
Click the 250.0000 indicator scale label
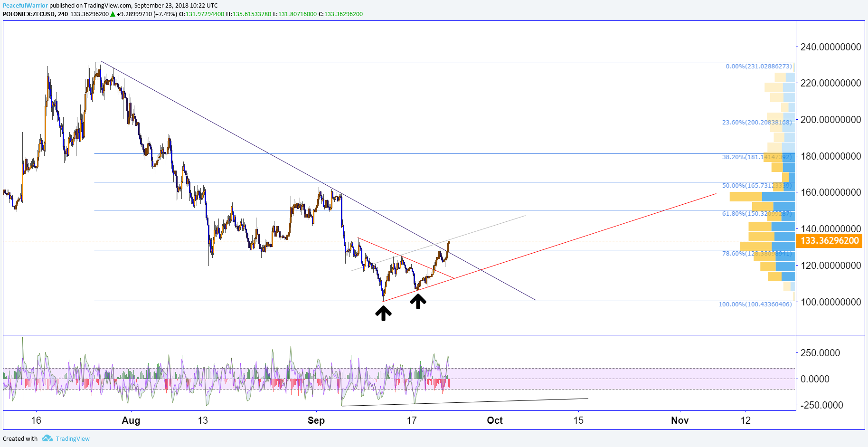pyautogui.click(x=821, y=353)
